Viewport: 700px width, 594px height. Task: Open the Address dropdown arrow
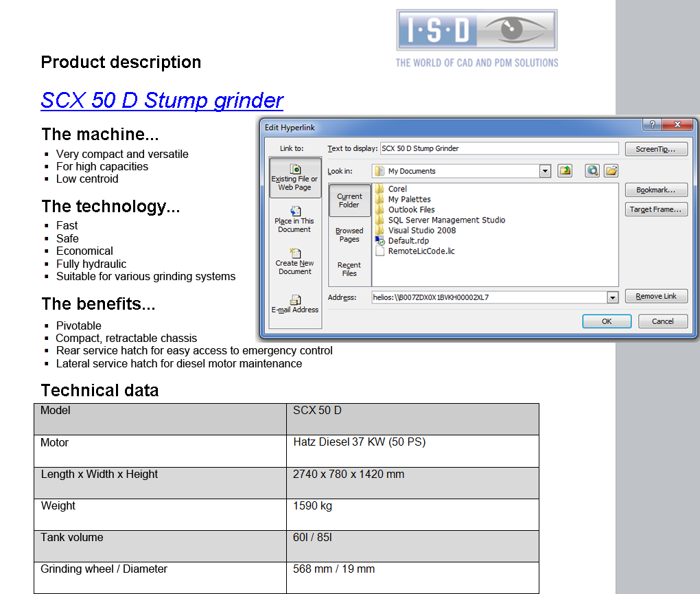[612, 297]
